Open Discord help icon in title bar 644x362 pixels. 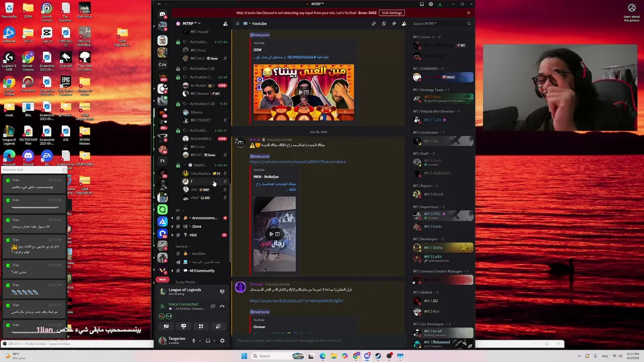point(431,4)
